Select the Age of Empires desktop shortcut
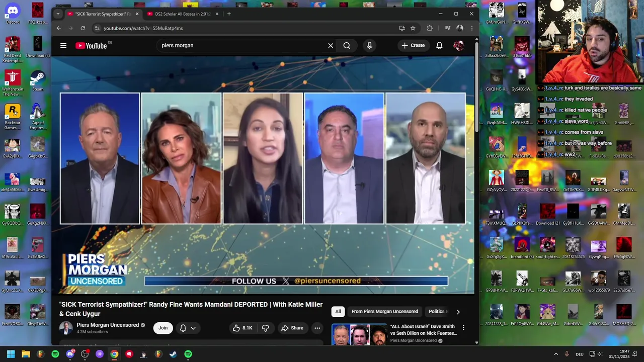The width and height of the screenshot is (644, 362). click(x=38, y=117)
